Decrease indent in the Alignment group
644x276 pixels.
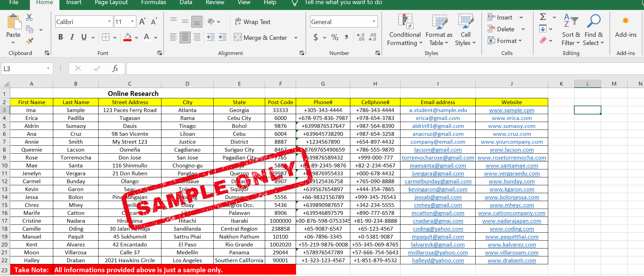tap(211, 37)
